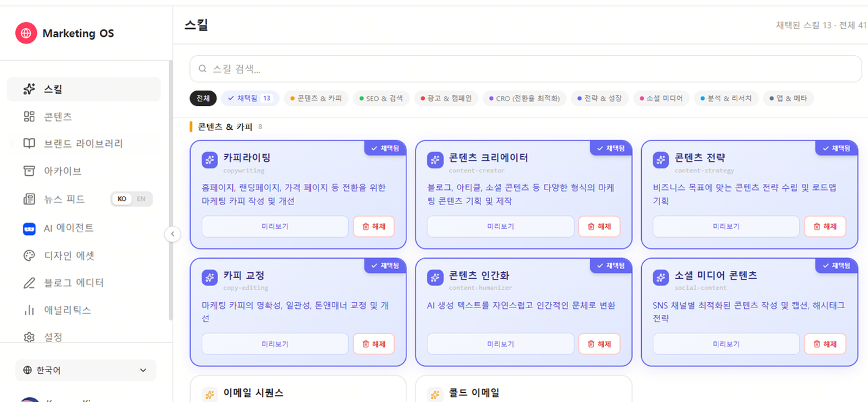The width and height of the screenshot is (868, 402).
Task: Open 디자인 에셋 via its palette icon
Action: point(29,256)
